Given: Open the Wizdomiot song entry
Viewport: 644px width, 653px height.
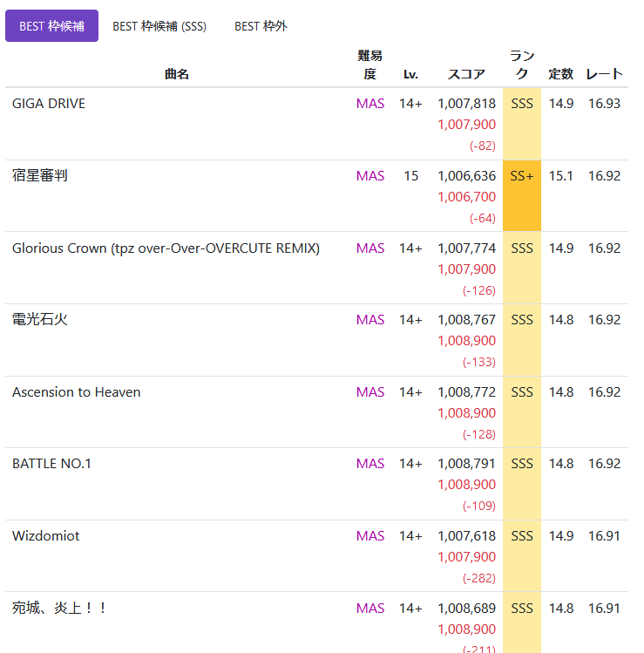Looking at the screenshot, I should click(x=45, y=536).
